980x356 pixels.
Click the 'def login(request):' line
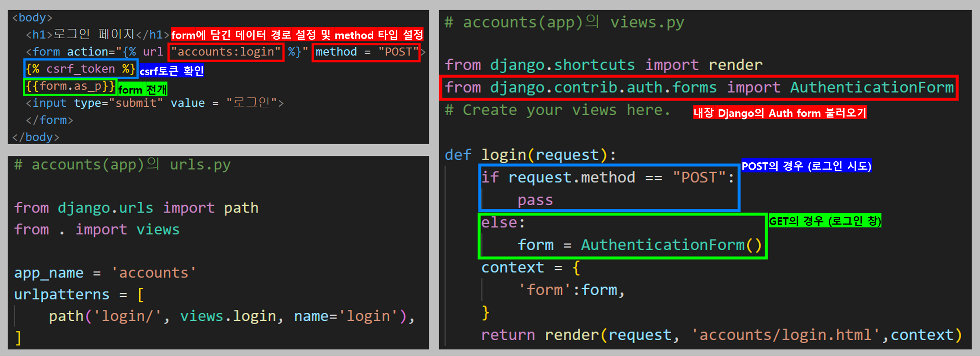[530, 155]
